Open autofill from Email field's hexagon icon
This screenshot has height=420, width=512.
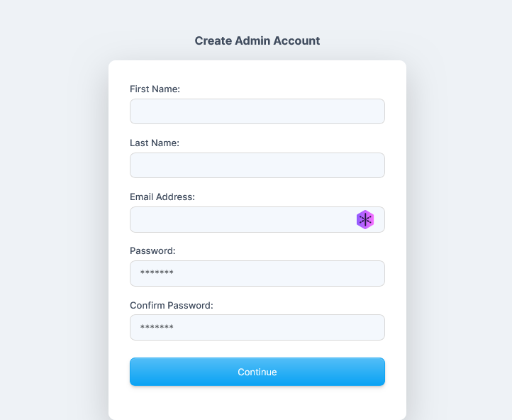click(365, 219)
